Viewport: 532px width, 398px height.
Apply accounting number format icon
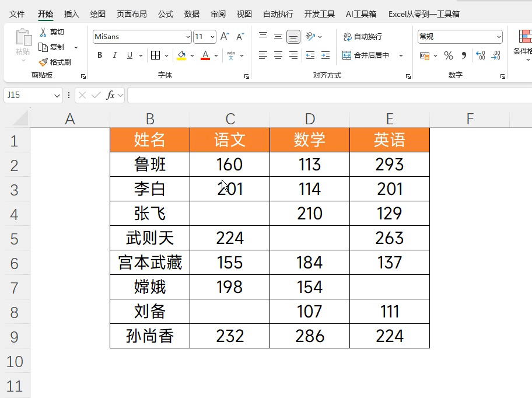tap(425, 55)
